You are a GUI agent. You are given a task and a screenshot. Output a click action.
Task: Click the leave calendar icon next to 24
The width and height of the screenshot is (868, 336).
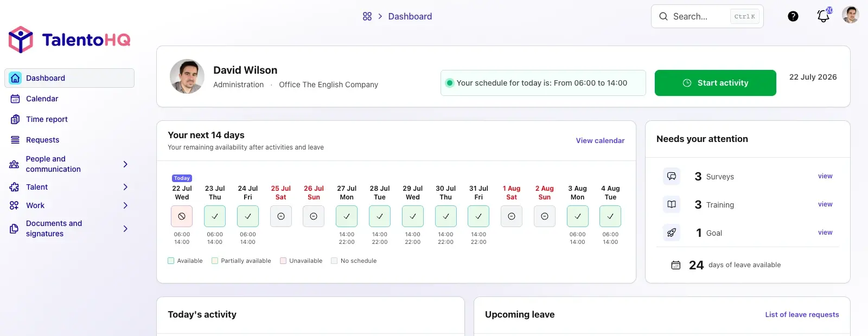click(676, 265)
